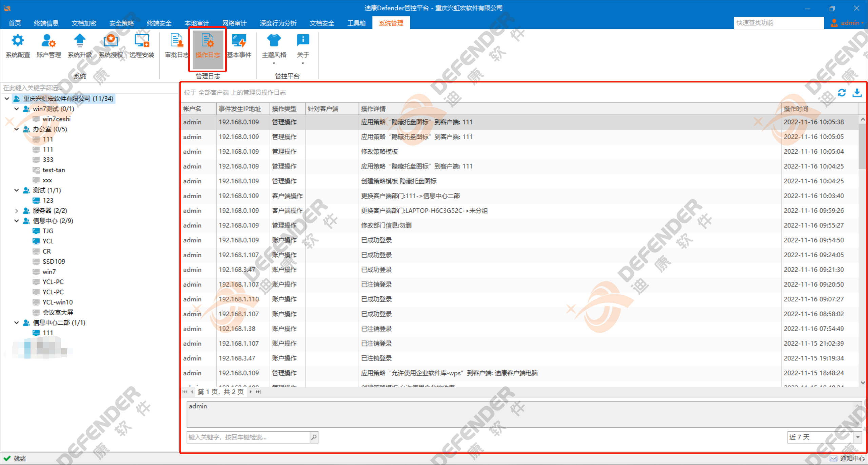The height and width of the screenshot is (465, 868).
Task: Go to next log page
Action: click(251, 392)
